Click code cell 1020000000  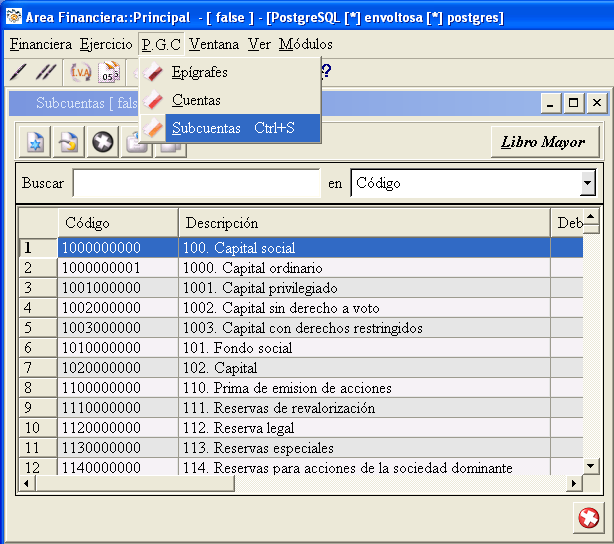pyautogui.click(x=118, y=368)
